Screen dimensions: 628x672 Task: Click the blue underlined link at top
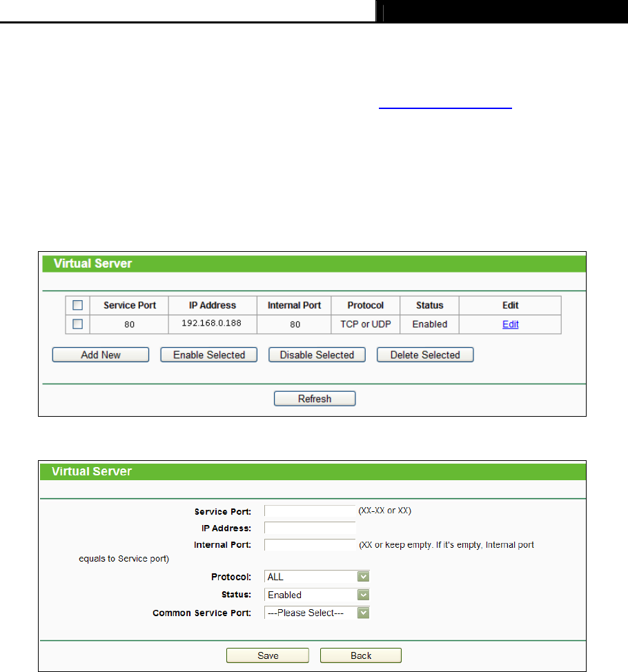point(445,108)
